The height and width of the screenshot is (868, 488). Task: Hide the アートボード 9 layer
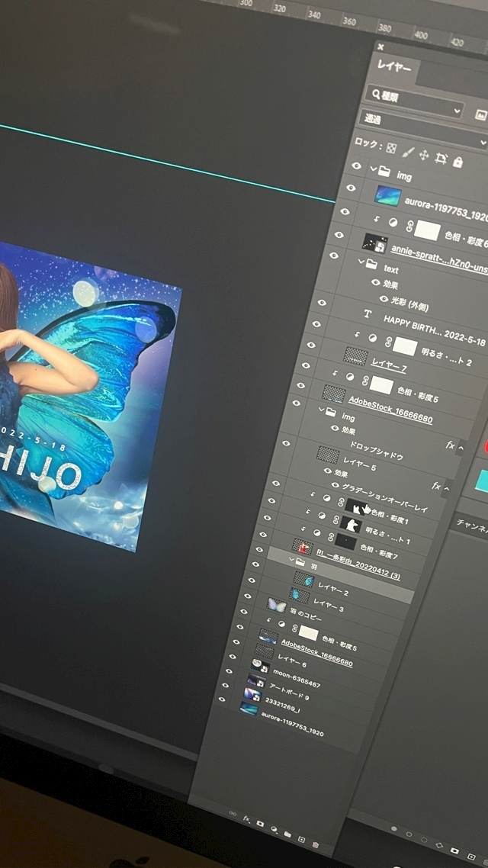229,670
